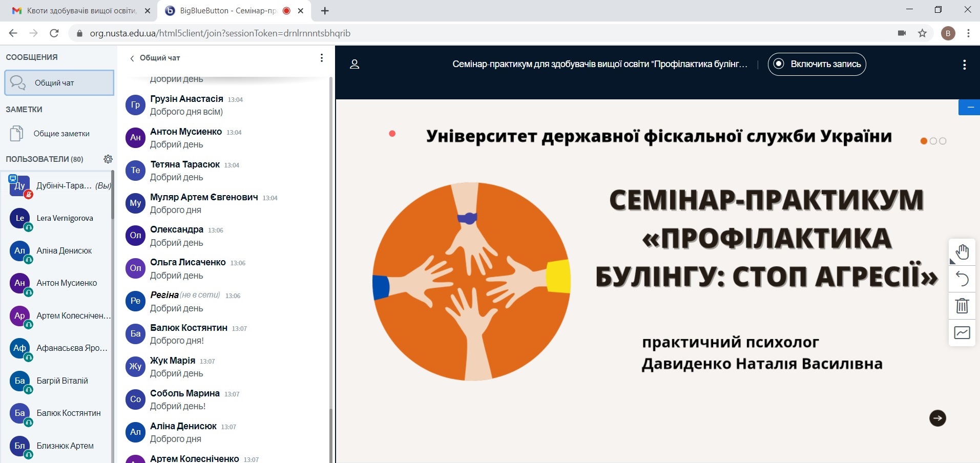The height and width of the screenshot is (463, 980).
Task: Open Общие заметки shared notes
Action: click(x=59, y=133)
